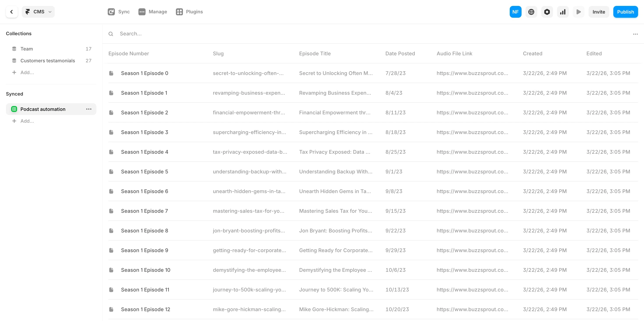The width and height of the screenshot is (644, 321).
Task: Click the NF user avatar
Action: (515, 12)
